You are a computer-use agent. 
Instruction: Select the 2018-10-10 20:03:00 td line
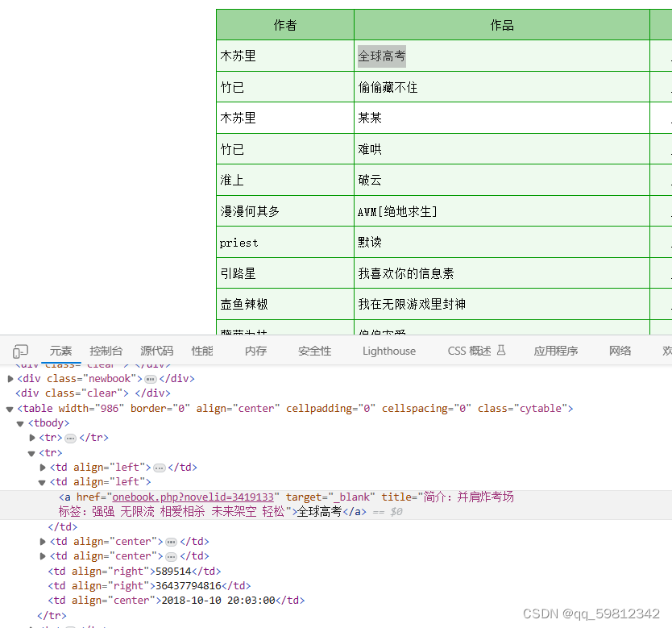click(176, 601)
